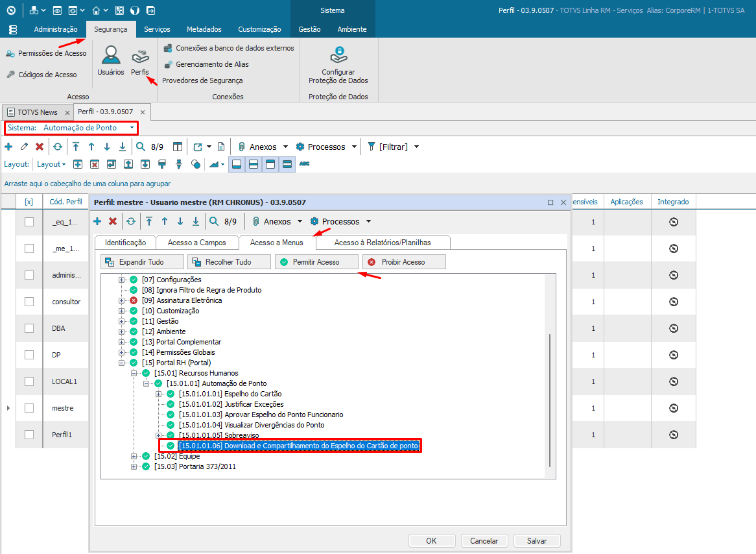756x554 pixels.
Task: Go to previous record in Perfil dialog
Action: coord(165,221)
